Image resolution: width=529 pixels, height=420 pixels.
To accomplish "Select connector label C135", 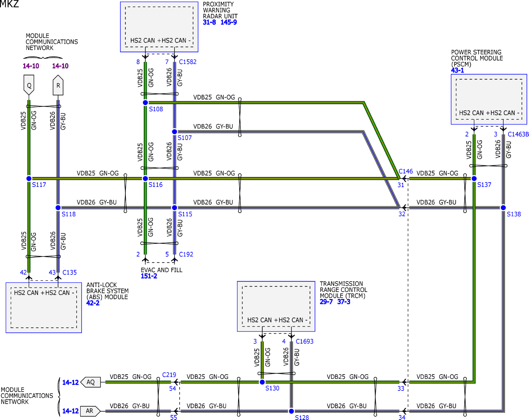I will coord(70,272).
